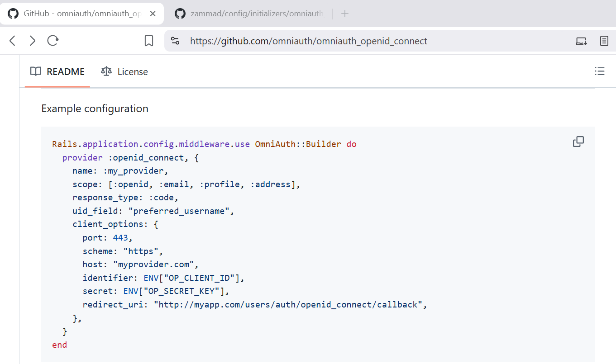Click 'name: :my_provider' line
Viewport: 616px width, 364px height.
[x=120, y=171]
